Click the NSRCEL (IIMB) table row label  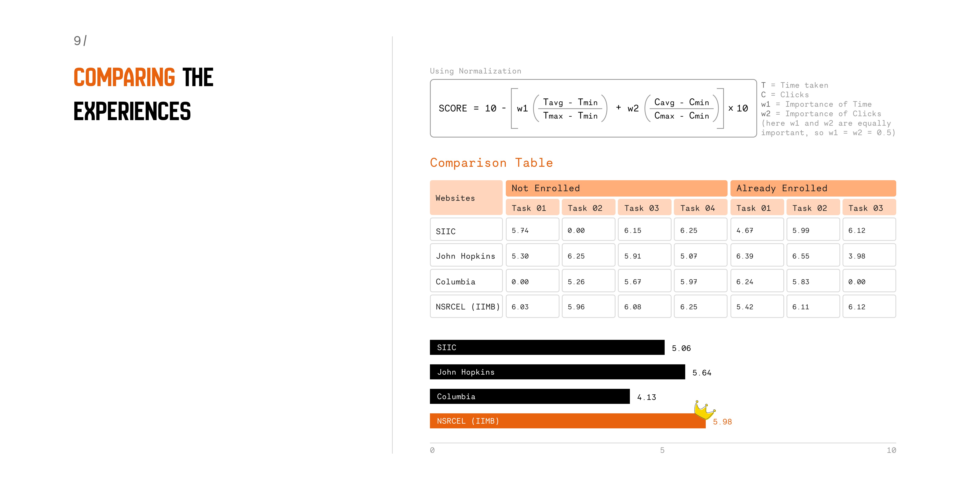click(x=466, y=307)
